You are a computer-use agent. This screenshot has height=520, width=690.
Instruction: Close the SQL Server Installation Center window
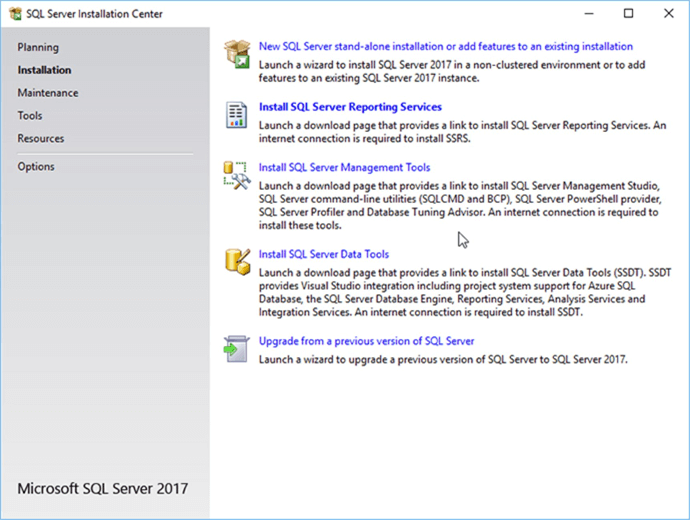(668, 14)
